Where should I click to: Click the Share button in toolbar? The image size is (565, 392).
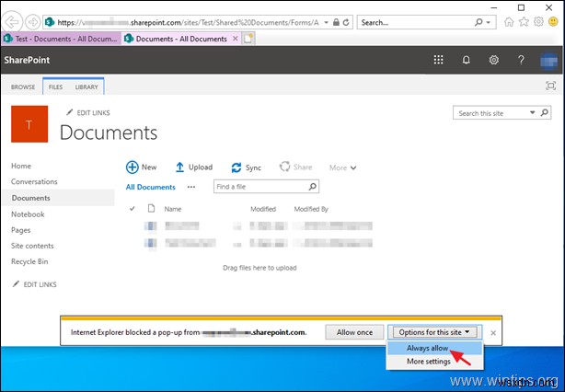(x=295, y=167)
